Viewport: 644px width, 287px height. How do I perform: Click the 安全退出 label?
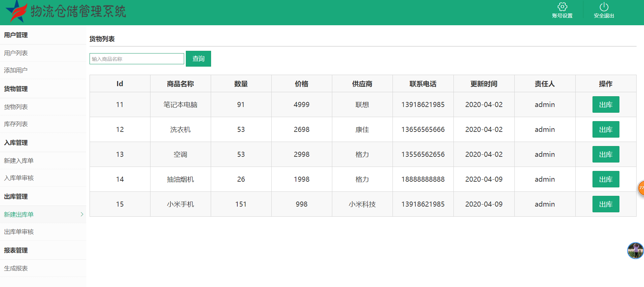[604, 16]
